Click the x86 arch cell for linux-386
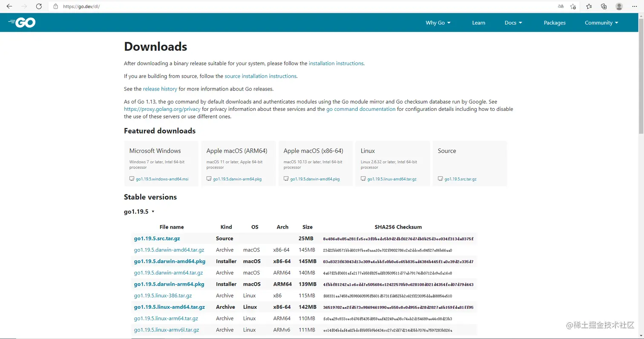The height and width of the screenshot is (339, 644). click(277, 296)
